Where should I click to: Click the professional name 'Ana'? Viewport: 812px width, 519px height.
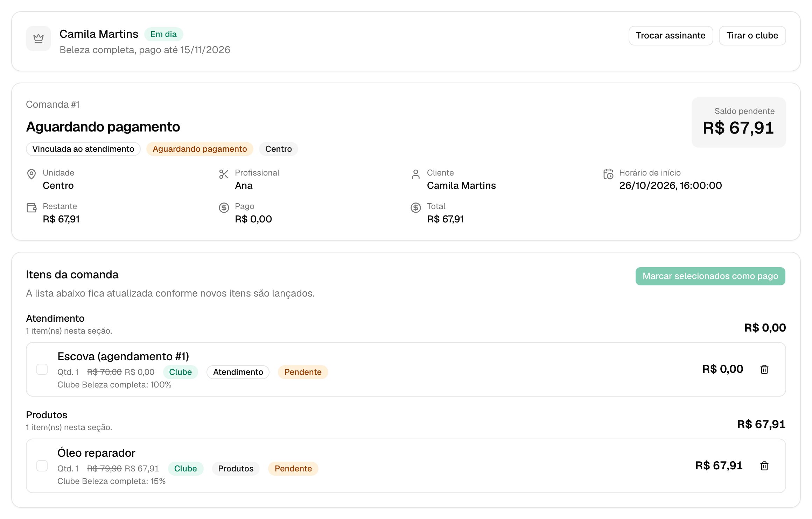pyautogui.click(x=244, y=186)
